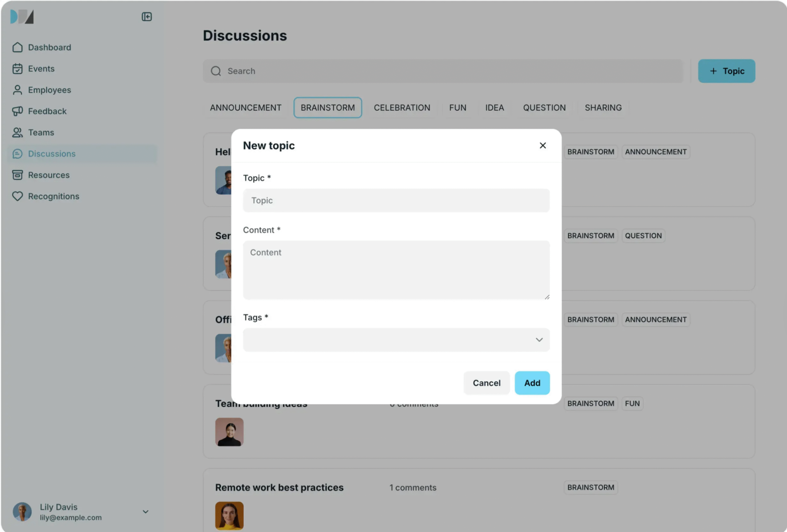This screenshot has width=787, height=532.
Task: Click the Dashboard home icon
Action: pyautogui.click(x=17, y=47)
